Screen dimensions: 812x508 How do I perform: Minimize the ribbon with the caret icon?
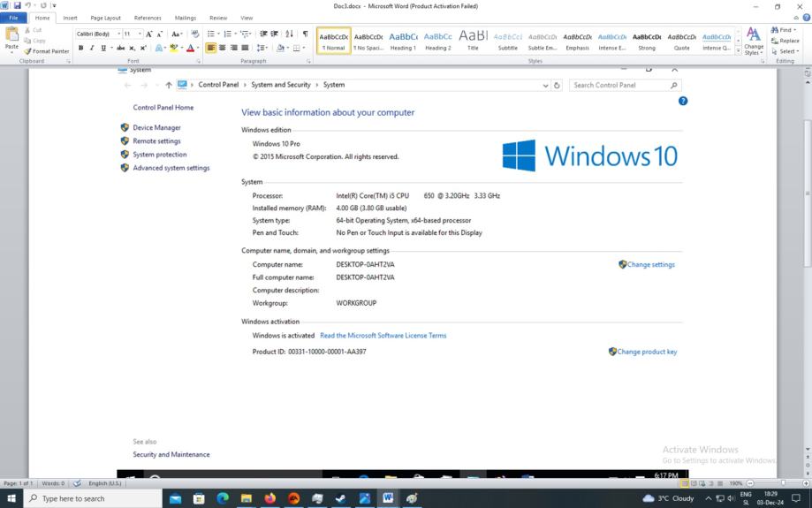(x=796, y=18)
